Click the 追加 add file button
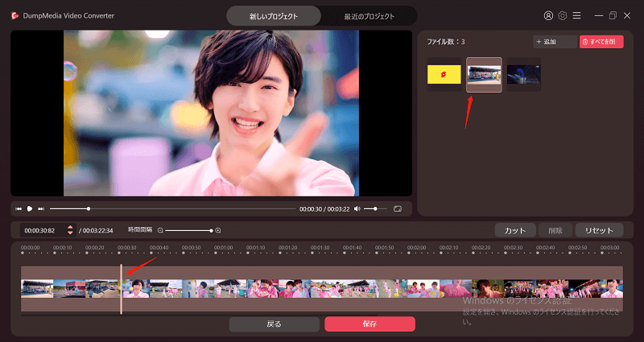Screen dimensions: 644x342 [555, 42]
